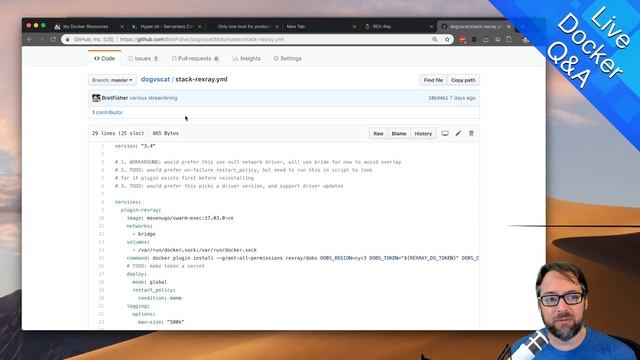This screenshot has width=640, height=360.
Task: Close the New Tab browser tab
Action: [x=354, y=27]
